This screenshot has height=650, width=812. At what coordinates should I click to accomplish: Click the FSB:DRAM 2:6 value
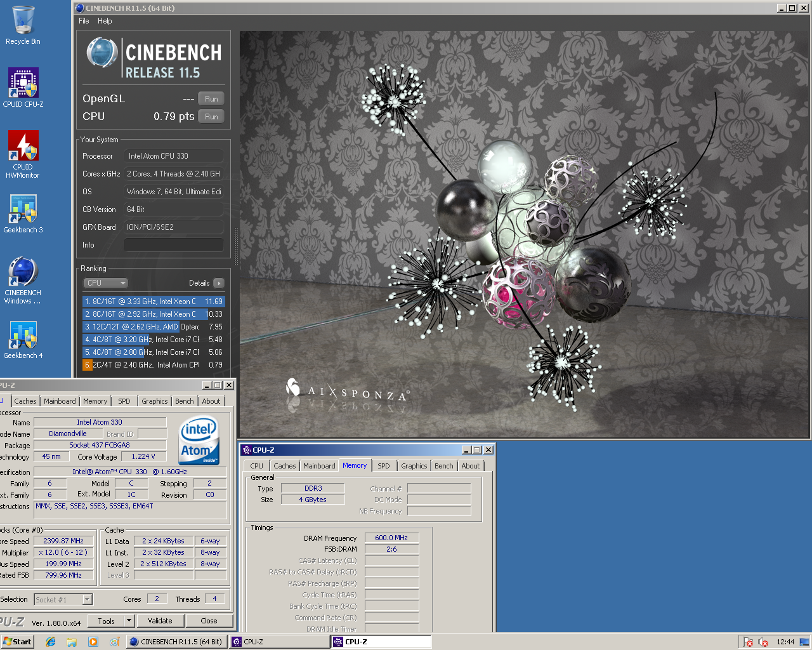391,549
